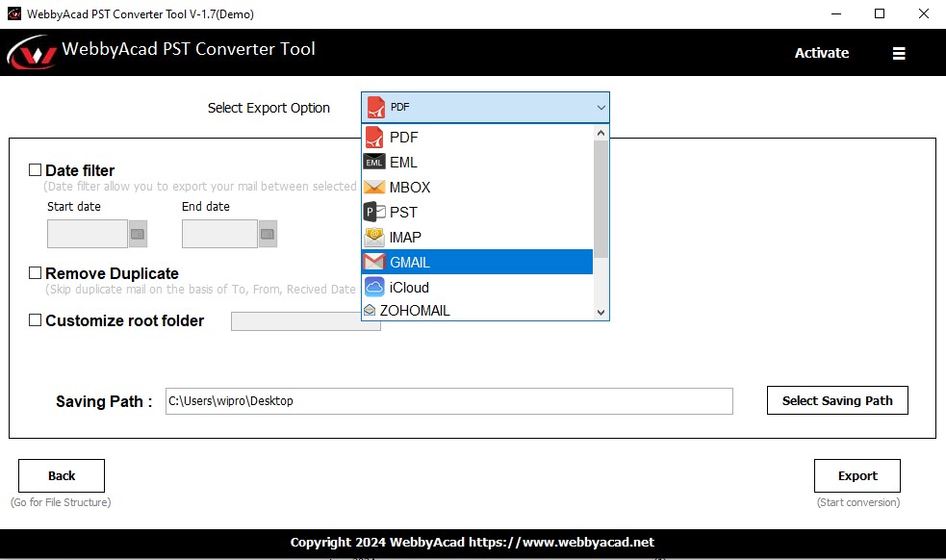Click the EML icon in dropdown list

pos(374,162)
